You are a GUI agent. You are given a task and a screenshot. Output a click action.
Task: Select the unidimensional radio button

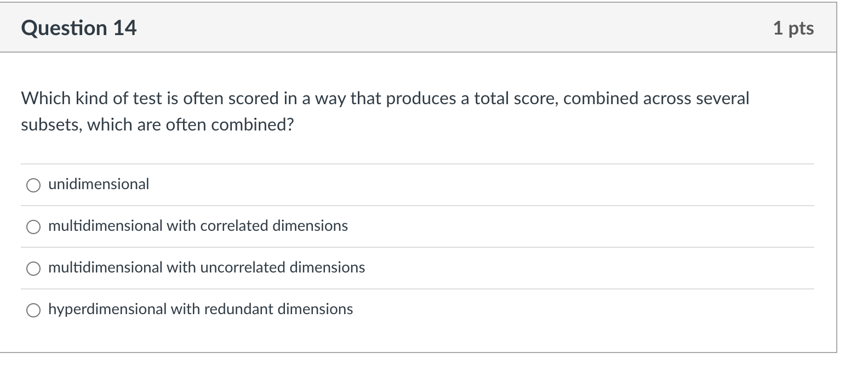[x=33, y=185]
